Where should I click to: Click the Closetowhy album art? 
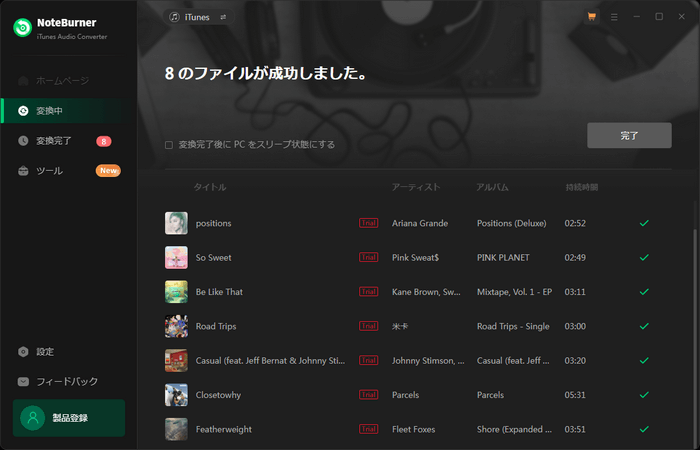pyautogui.click(x=176, y=395)
